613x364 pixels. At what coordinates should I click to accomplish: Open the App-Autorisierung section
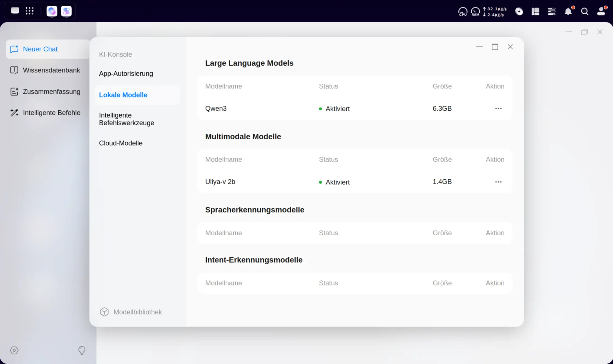pos(126,73)
